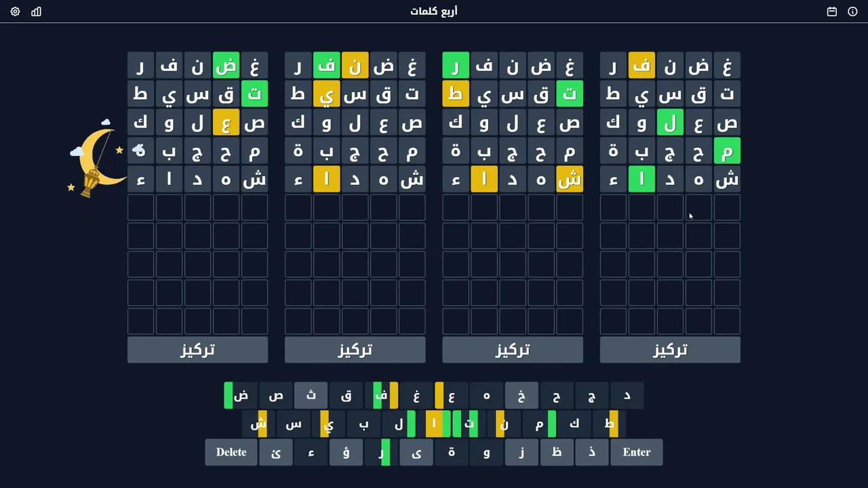Image resolution: width=868 pixels, height=488 pixels.
Task: Open the statistics bar chart icon
Action: click(x=37, y=12)
